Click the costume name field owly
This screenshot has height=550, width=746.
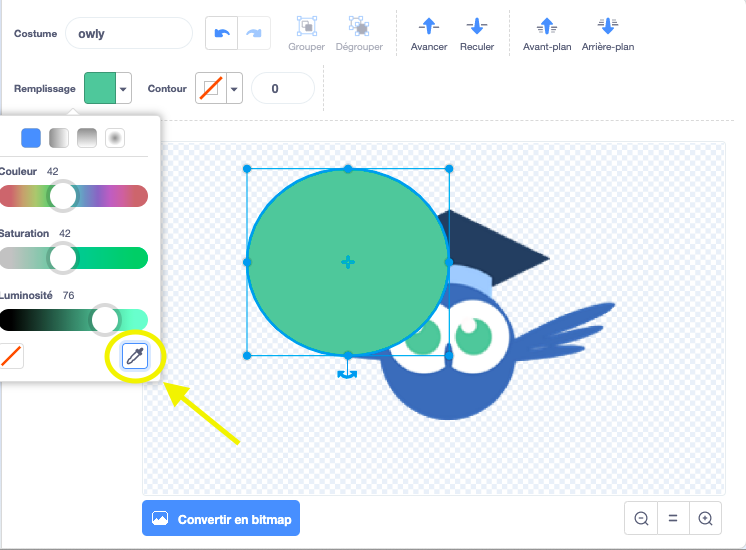[129, 33]
